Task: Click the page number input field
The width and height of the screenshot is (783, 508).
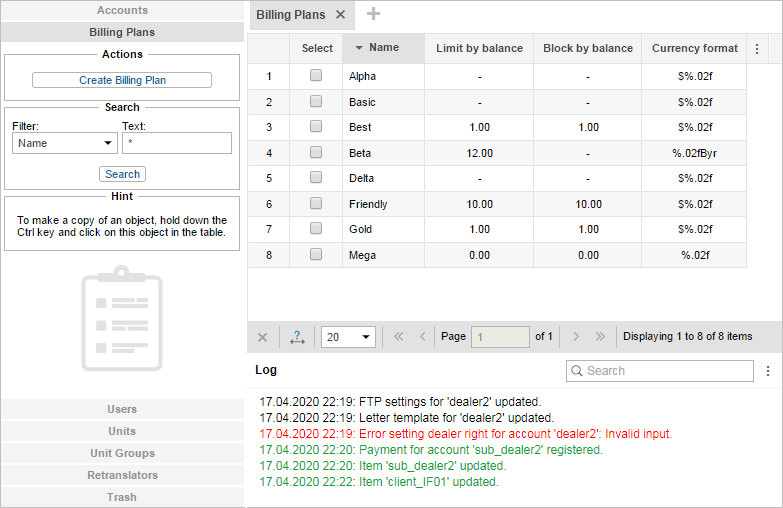Action: pos(500,337)
